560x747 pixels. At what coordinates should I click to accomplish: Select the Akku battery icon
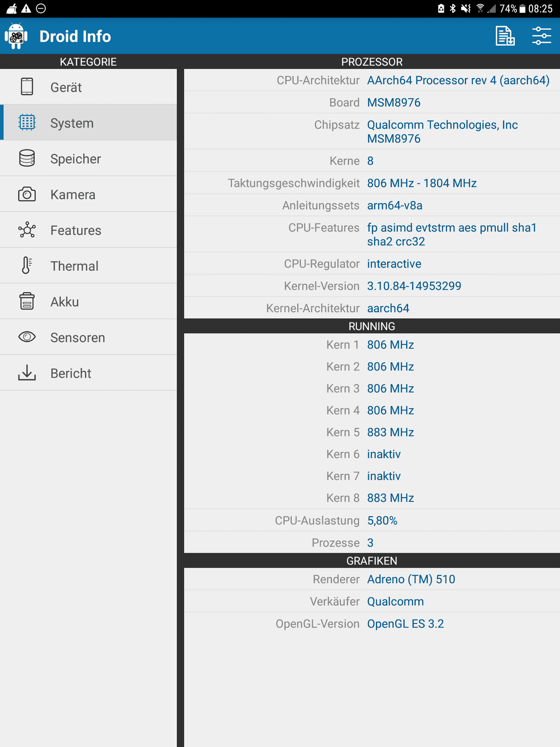click(x=27, y=301)
